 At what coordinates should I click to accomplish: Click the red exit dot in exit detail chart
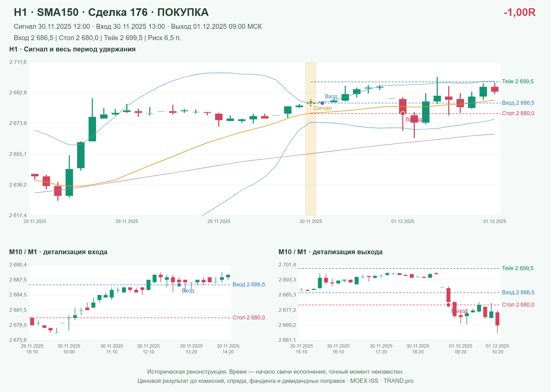(x=448, y=305)
